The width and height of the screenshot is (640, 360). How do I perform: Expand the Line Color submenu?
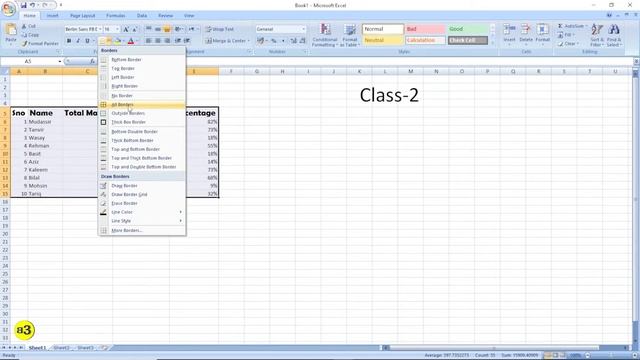pyautogui.click(x=142, y=212)
